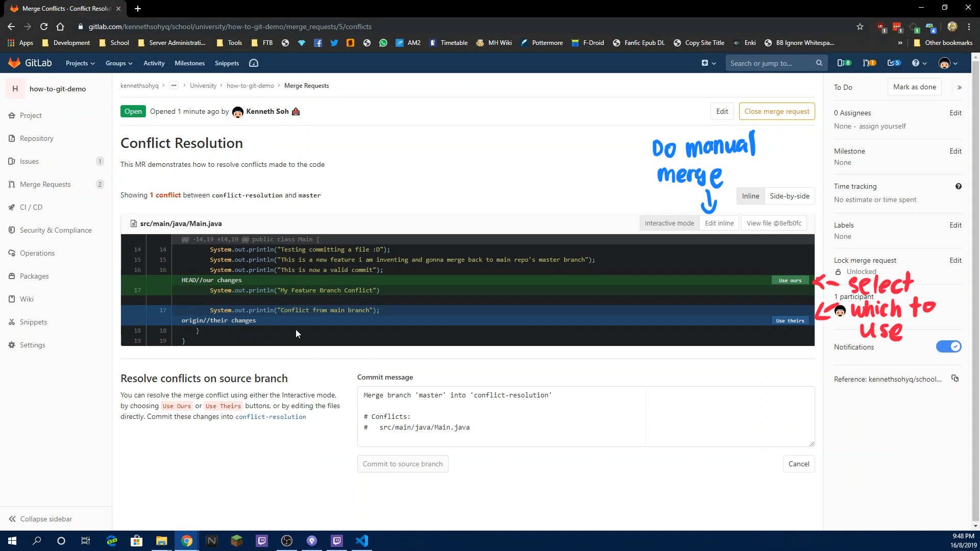Viewport: 980px width, 551px height.
Task: Click the issues counter icon showing 8
Action: coord(844,63)
